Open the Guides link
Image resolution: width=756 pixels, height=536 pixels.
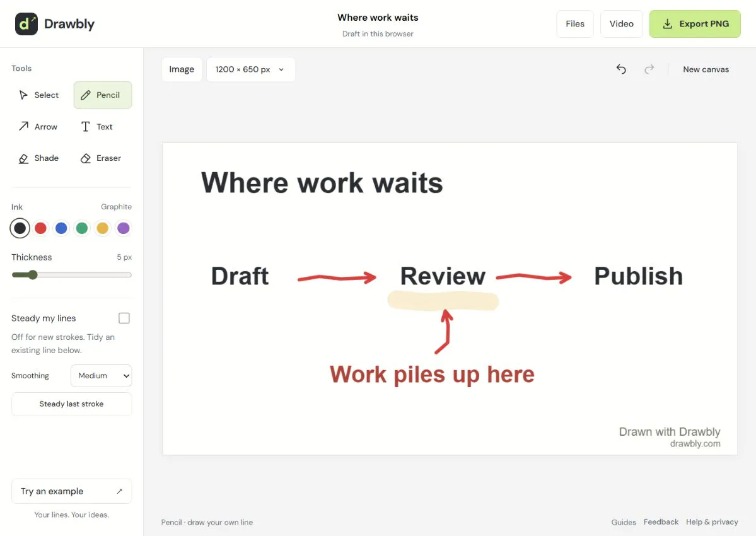click(624, 522)
